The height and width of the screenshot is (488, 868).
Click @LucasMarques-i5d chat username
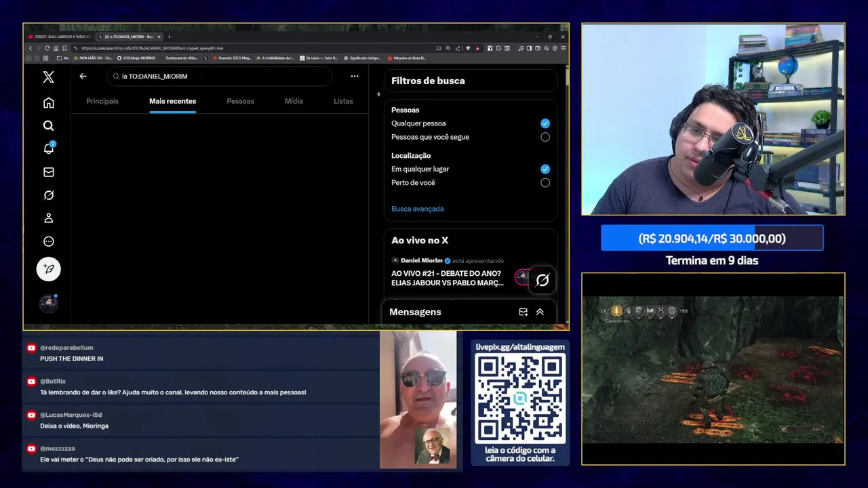tap(71, 415)
